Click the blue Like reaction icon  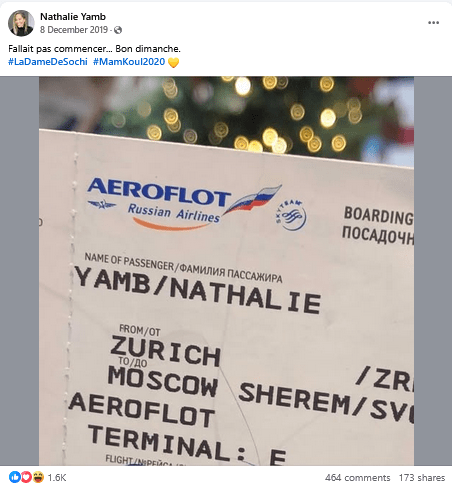tap(14, 477)
